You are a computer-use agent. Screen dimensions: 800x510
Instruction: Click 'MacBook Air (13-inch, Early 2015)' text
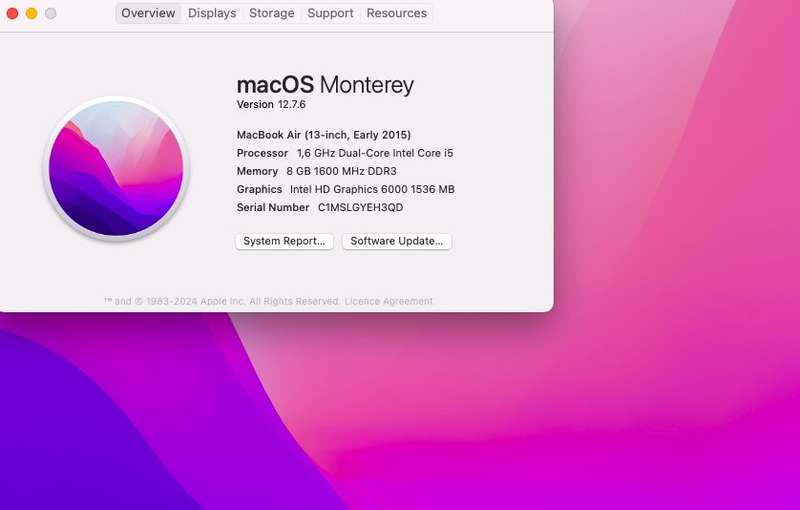coord(323,135)
